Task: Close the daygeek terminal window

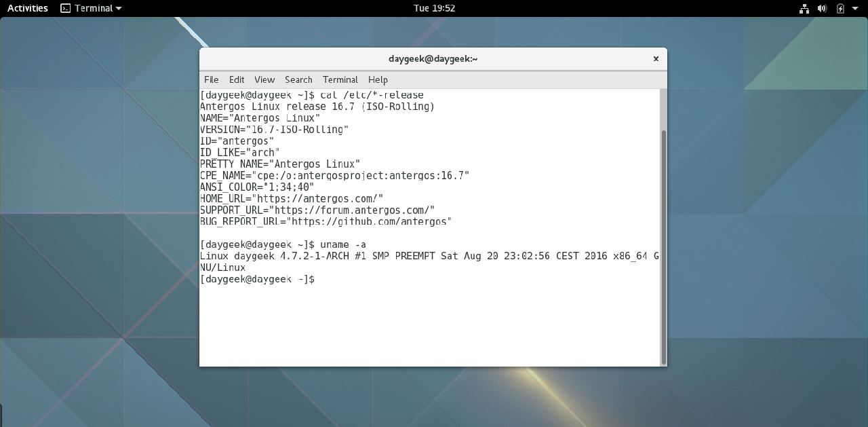Action: click(x=656, y=59)
